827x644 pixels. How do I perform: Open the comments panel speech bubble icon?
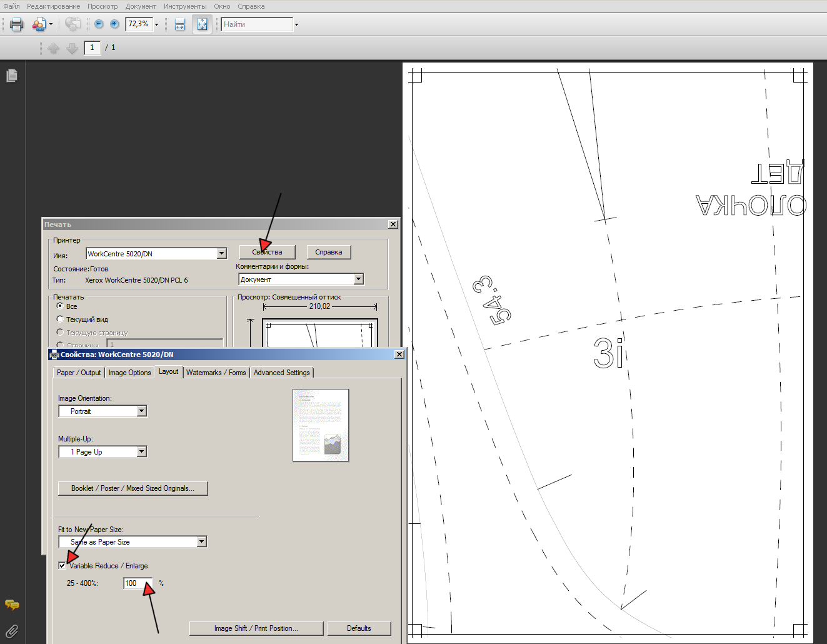(12, 605)
